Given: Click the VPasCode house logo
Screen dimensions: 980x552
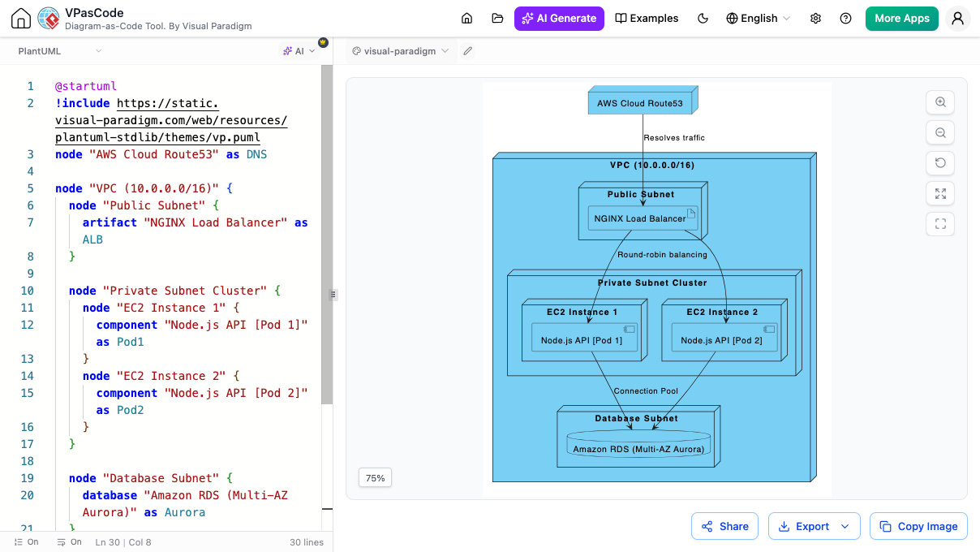Looking at the screenshot, I should click(21, 18).
